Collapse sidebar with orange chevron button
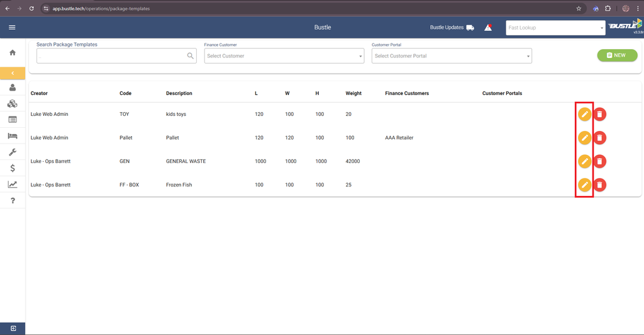Screen dimensions: 644x335 tap(13, 73)
